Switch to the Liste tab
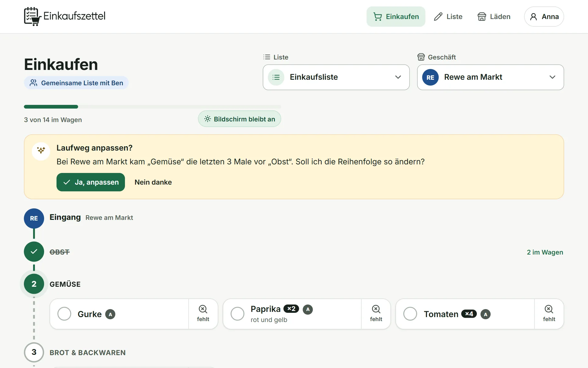Screen dimensions: 588x368 coord(448,17)
